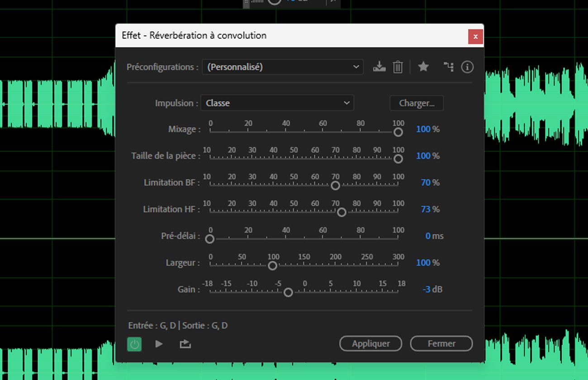588x380 pixels.
Task: Toggle the effect power button off
Action: 134,344
